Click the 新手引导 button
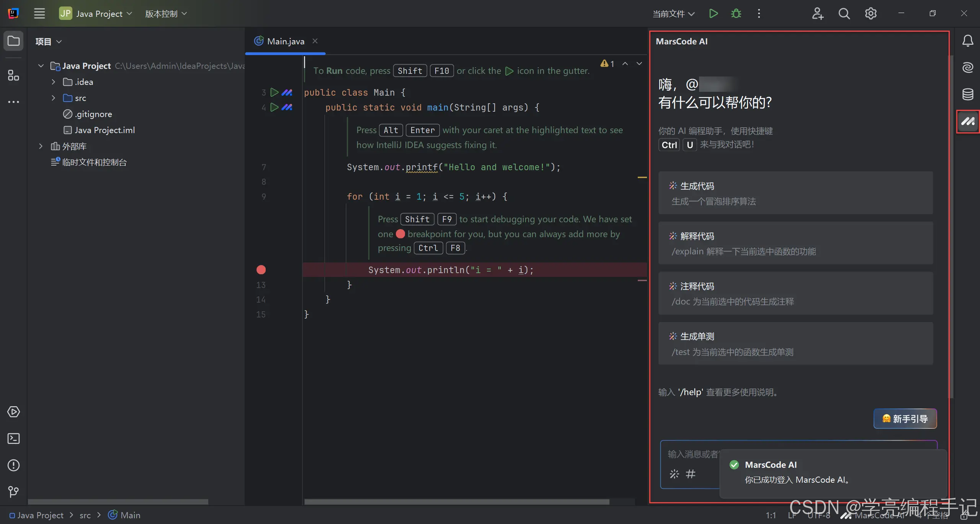 (905, 419)
